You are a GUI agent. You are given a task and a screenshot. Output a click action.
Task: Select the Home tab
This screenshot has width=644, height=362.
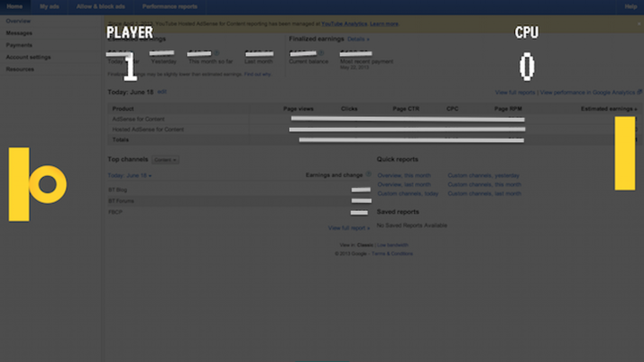pyautogui.click(x=14, y=6)
